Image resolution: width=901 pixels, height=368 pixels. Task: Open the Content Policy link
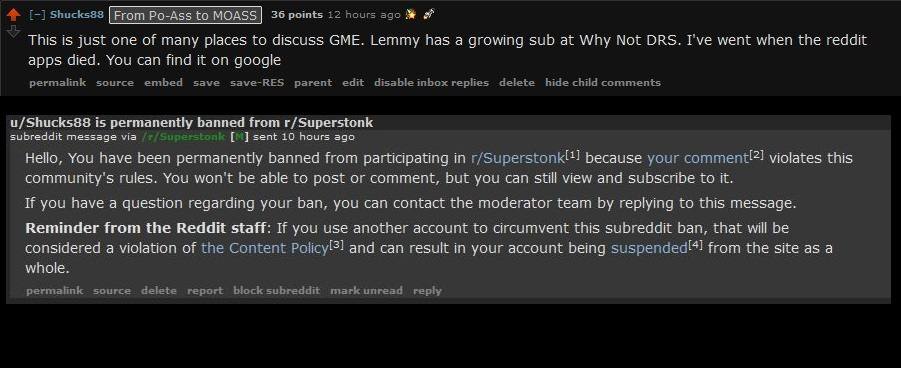point(264,248)
